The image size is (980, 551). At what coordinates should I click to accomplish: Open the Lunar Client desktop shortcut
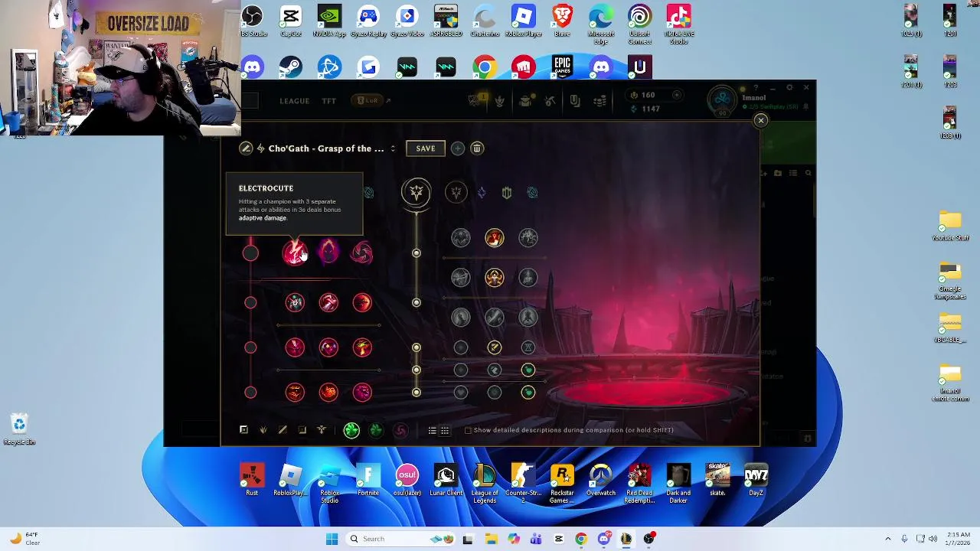click(x=446, y=481)
